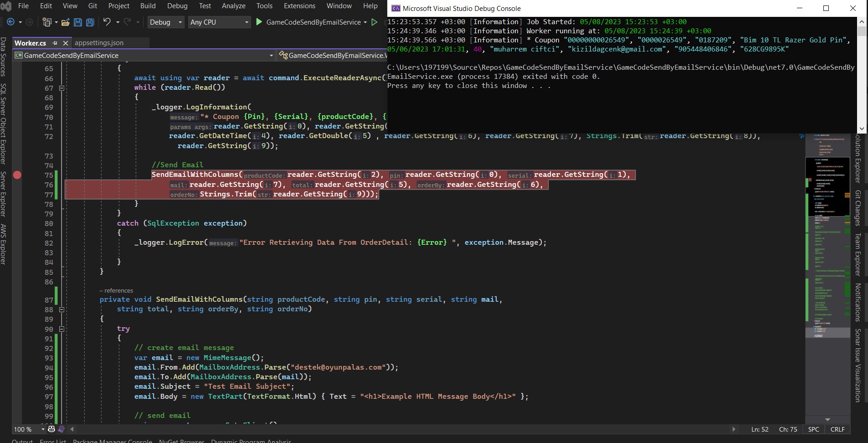Switch to the appsettings.json tab
The image size is (868, 443).
(x=99, y=43)
